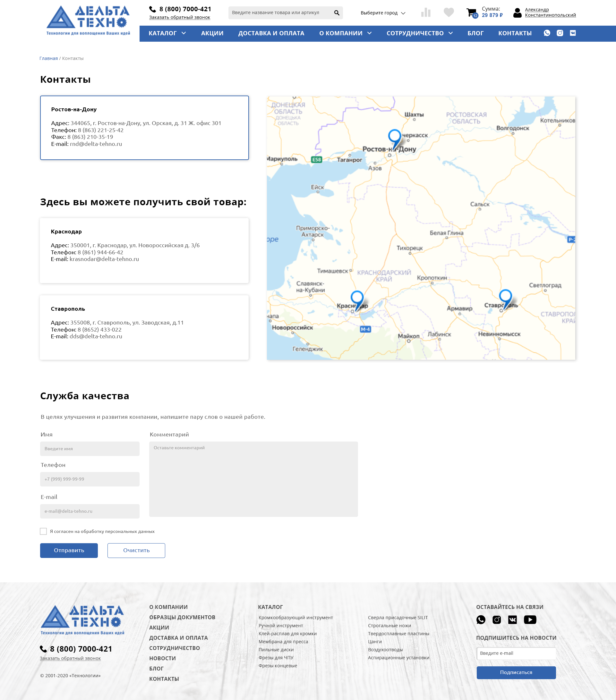The height and width of the screenshot is (700, 616).
Task: Click footer Заказать обратный звонок link
Action: tap(70, 658)
